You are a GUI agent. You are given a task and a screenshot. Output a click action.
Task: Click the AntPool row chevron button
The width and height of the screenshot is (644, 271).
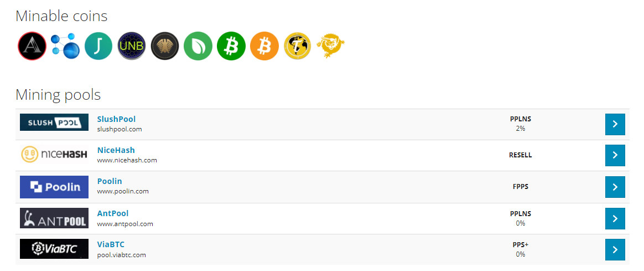point(615,218)
